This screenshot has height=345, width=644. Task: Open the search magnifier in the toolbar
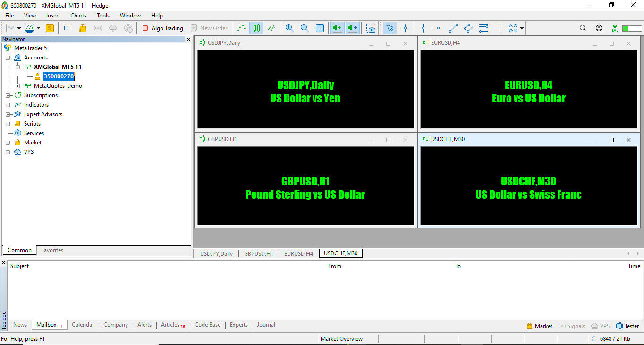(583, 28)
